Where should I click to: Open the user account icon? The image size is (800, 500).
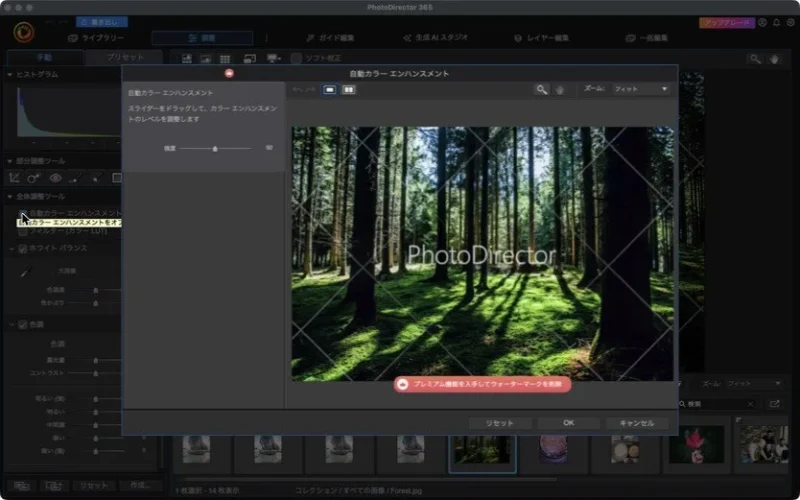tap(762, 22)
